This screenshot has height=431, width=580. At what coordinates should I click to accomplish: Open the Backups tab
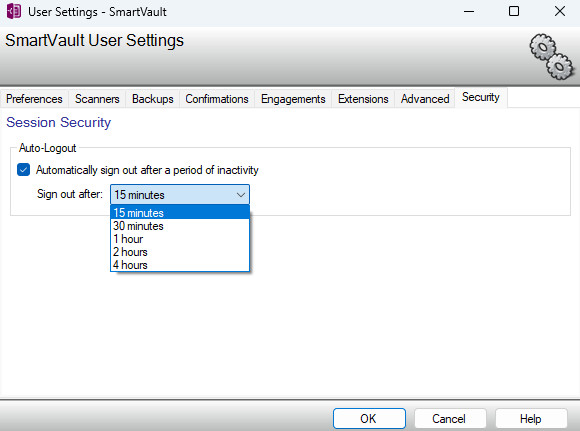pos(152,99)
